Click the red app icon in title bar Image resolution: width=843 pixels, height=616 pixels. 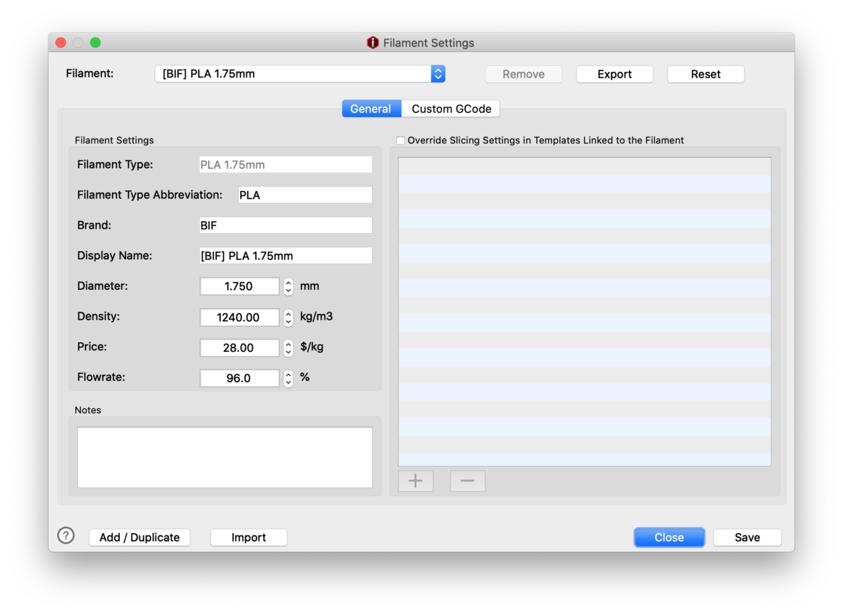(x=373, y=43)
